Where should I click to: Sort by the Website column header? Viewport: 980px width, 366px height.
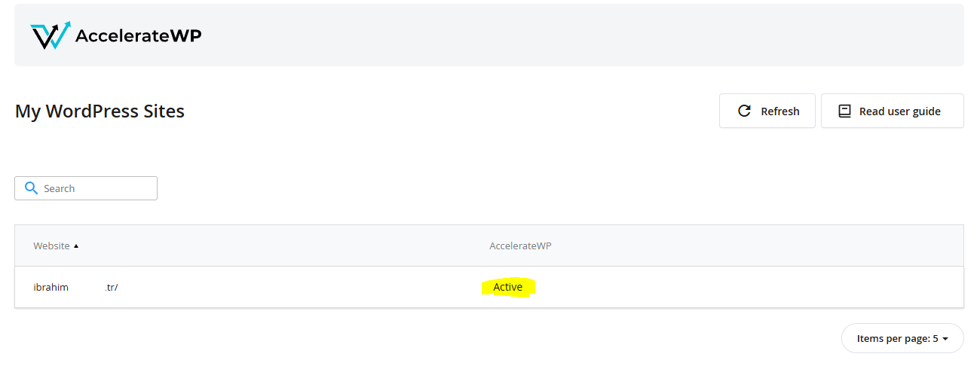tap(51, 246)
